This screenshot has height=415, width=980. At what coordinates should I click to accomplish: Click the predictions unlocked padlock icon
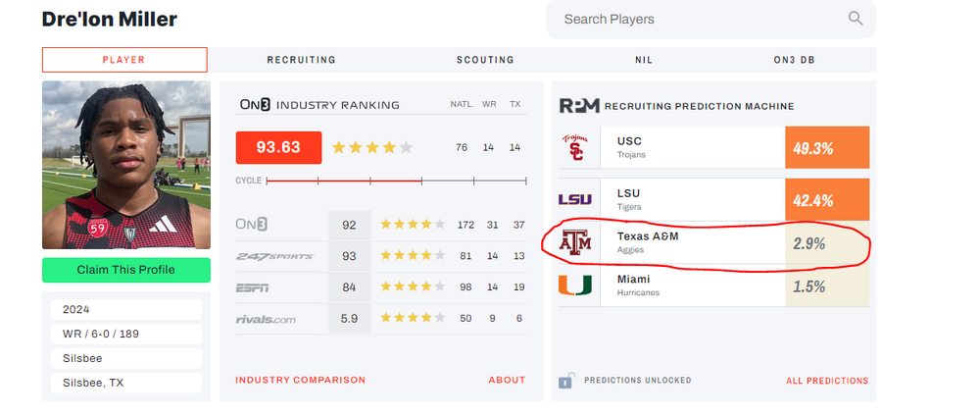[x=565, y=381]
